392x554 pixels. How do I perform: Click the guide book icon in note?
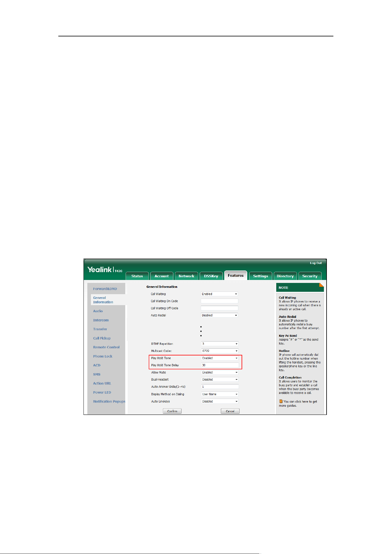(x=281, y=401)
